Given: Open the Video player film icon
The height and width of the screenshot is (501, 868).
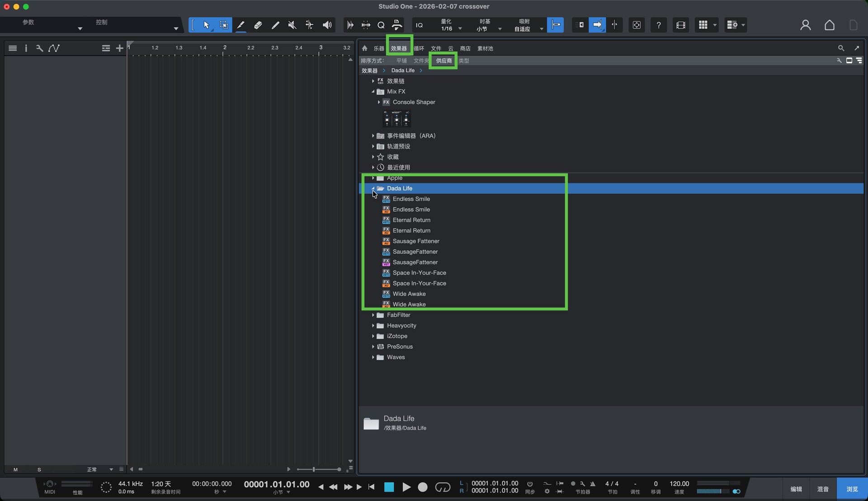Looking at the screenshot, I should point(681,25).
